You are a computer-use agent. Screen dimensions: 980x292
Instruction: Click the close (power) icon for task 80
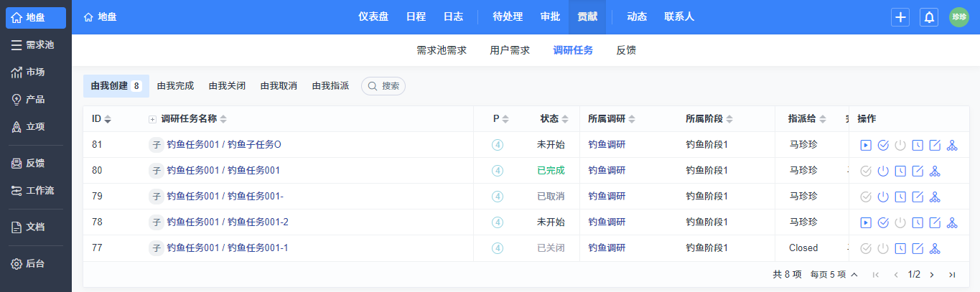point(883,171)
